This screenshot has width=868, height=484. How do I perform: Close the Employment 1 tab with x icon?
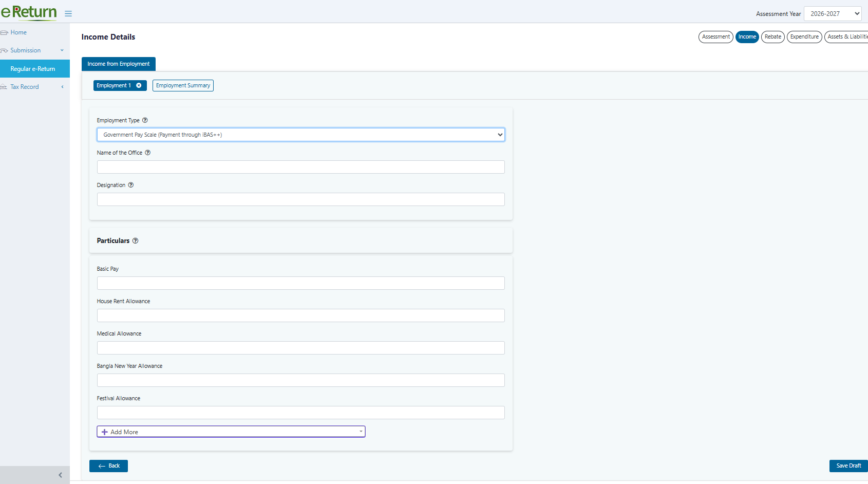(139, 85)
